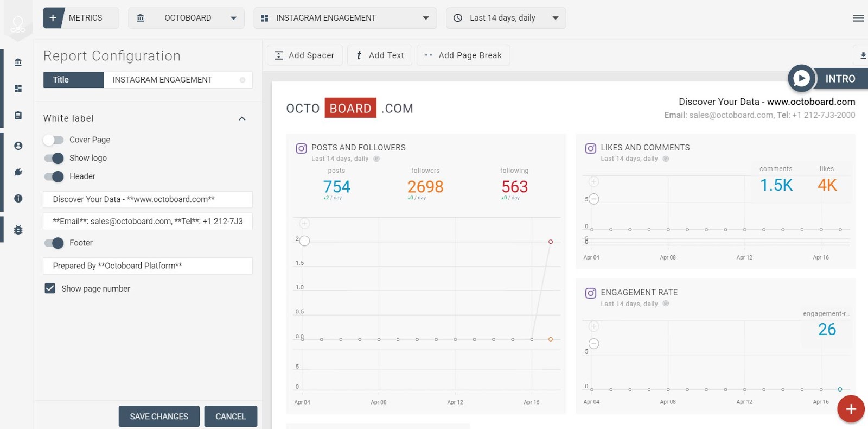Enable the Cover Page toggle
Screen dimensions: 868x429
click(54, 140)
